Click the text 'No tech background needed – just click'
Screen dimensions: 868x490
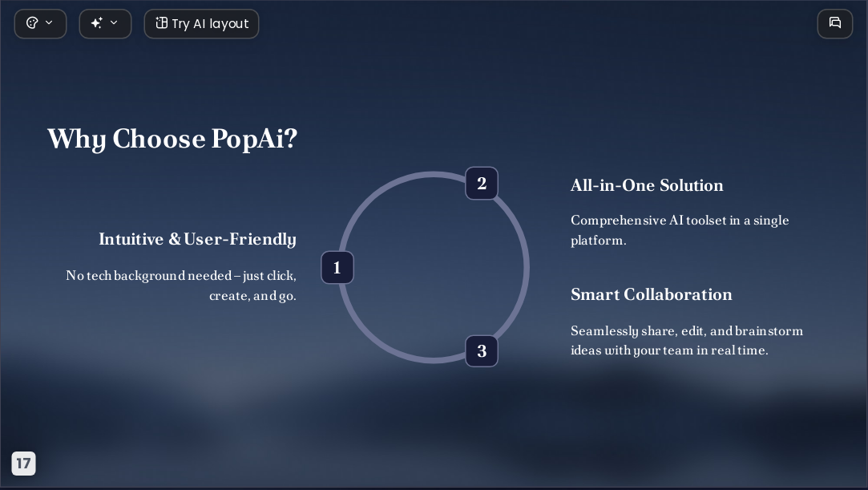180,276
